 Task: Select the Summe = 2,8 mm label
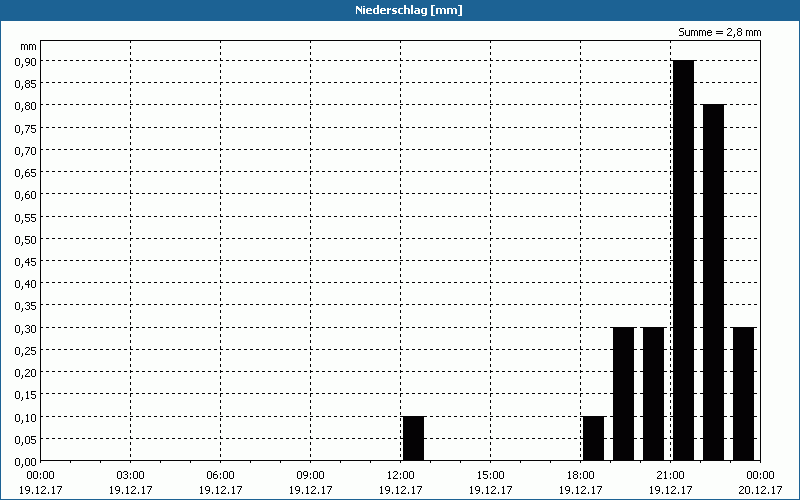click(719, 32)
